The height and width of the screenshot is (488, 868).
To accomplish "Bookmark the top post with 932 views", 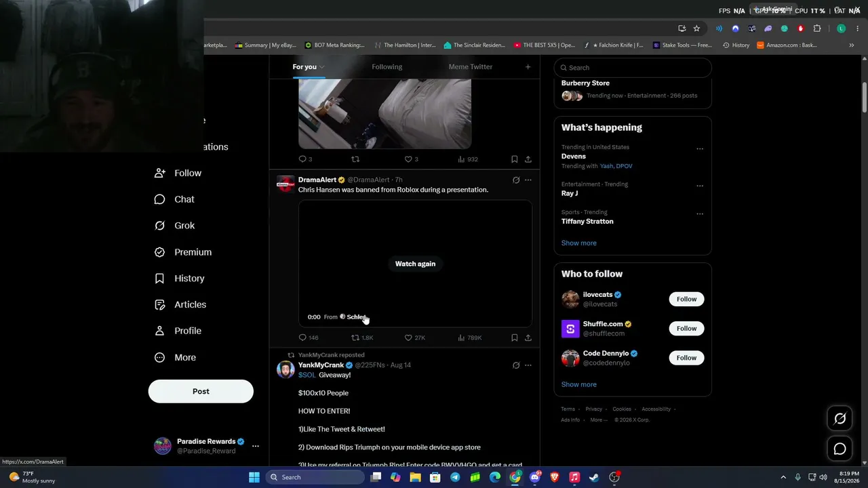I will (x=515, y=159).
